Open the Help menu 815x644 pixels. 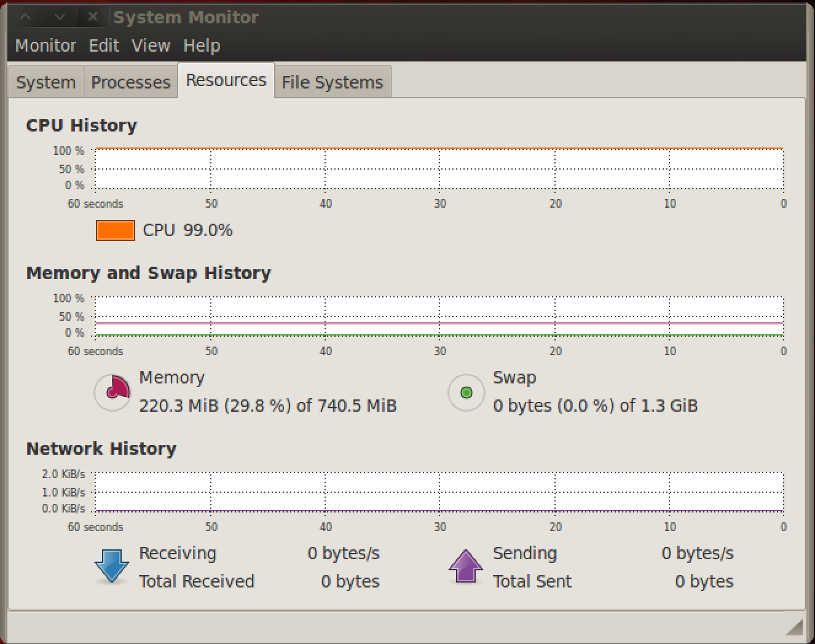202,45
